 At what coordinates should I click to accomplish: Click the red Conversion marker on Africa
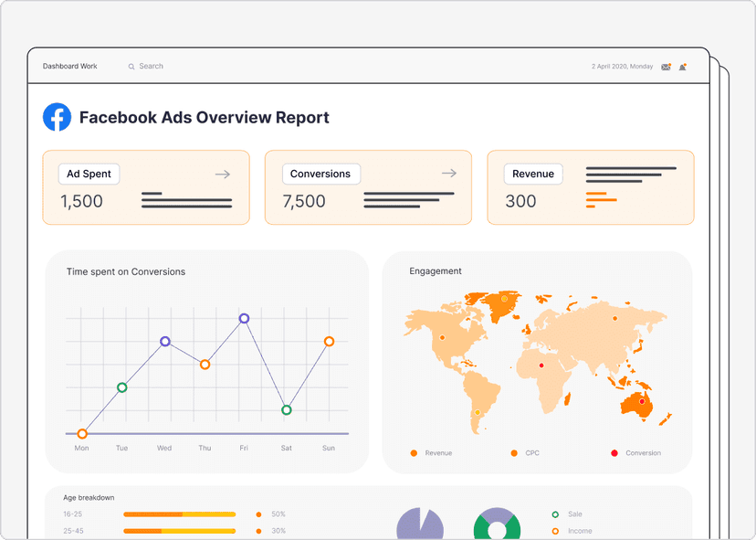click(541, 365)
